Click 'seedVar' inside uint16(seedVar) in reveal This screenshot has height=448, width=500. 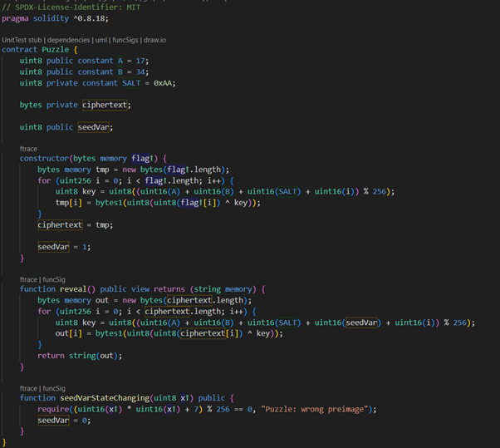[361, 323]
